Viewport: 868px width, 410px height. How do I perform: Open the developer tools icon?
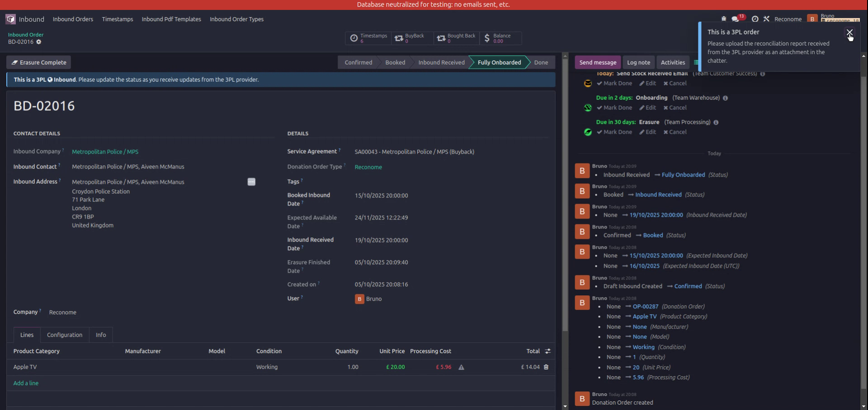(x=767, y=19)
